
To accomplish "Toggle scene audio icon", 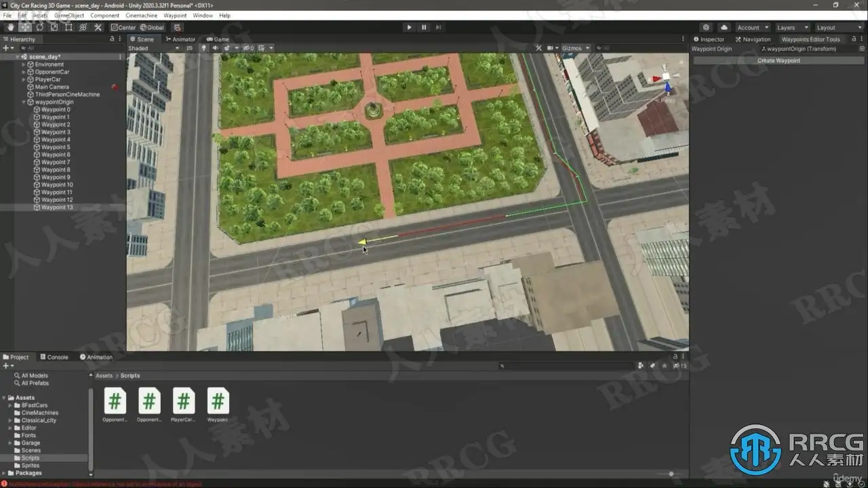I will 215,48.
